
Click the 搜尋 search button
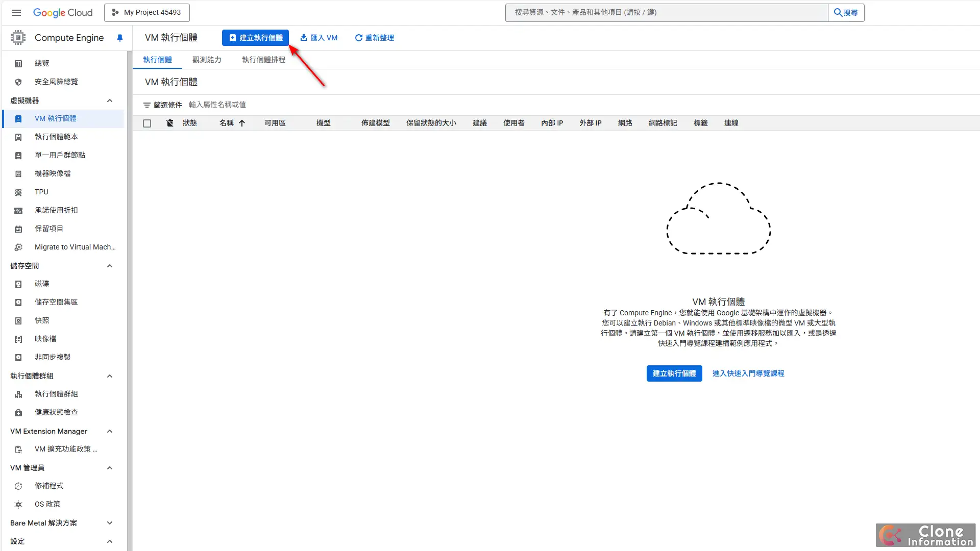pyautogui.click(x=846, y=13)
